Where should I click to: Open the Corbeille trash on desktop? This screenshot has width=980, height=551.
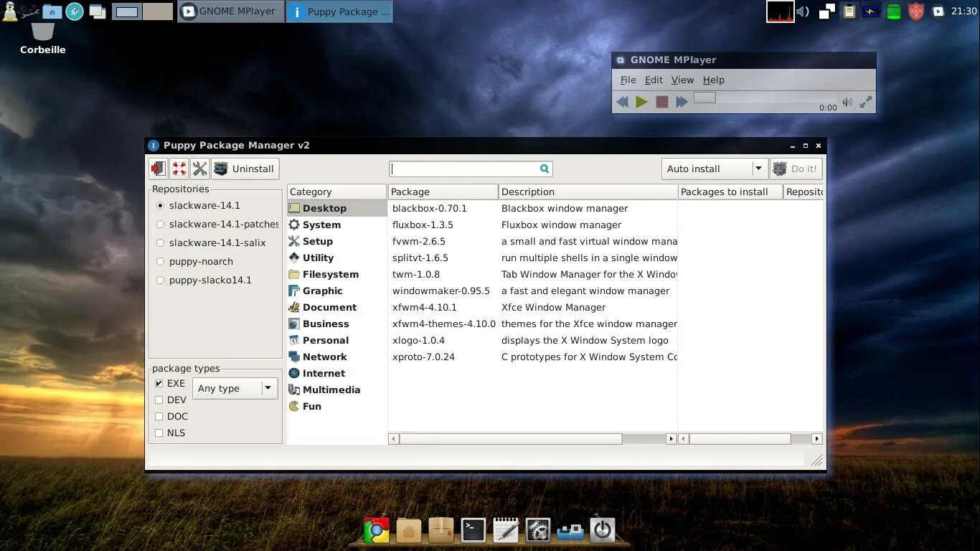coord(43,38)
